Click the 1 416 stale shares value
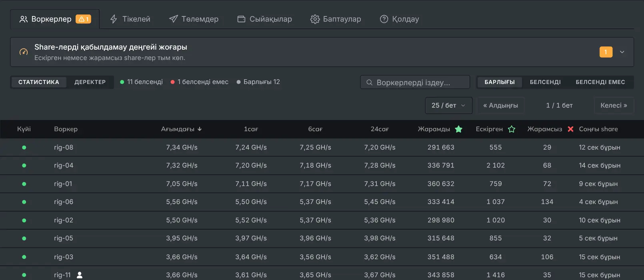This screenshot has height=280, width=644. click(x=496, y=275)
